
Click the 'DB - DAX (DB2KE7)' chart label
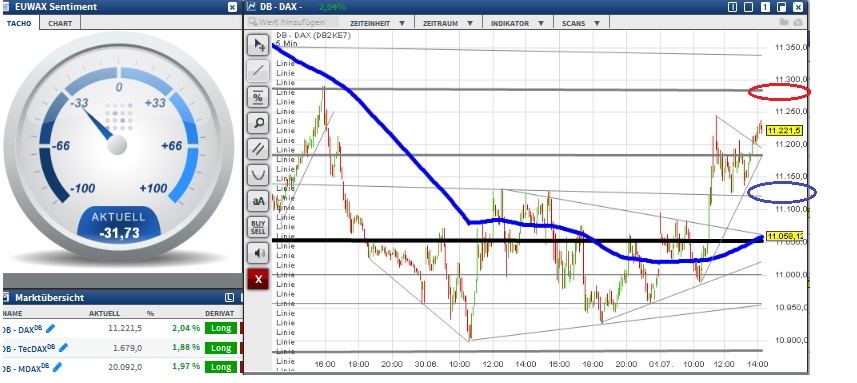314,36
